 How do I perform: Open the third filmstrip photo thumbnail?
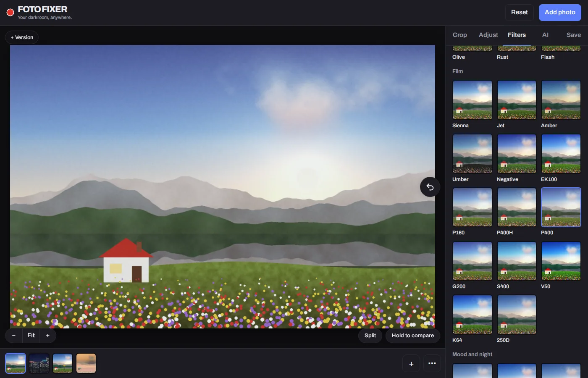(63, 363)
